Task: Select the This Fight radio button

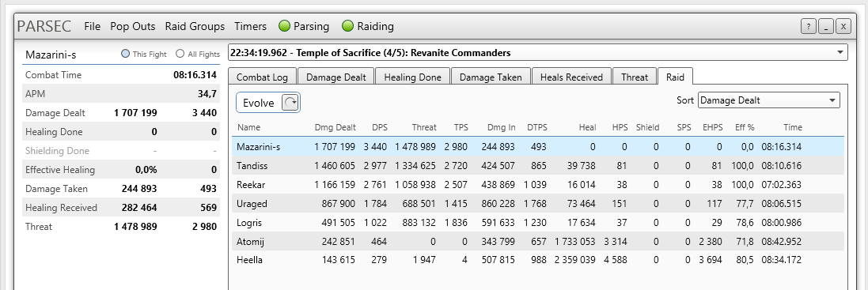Action: pos(125,55)
